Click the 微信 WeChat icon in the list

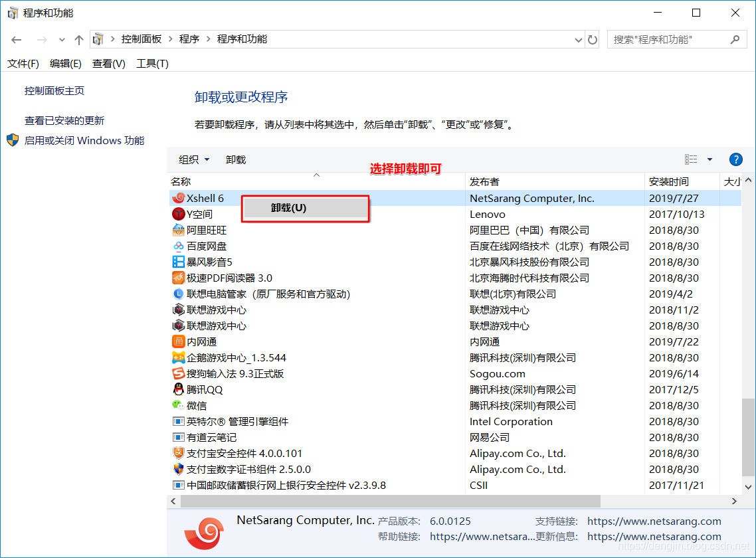point(177,405)
